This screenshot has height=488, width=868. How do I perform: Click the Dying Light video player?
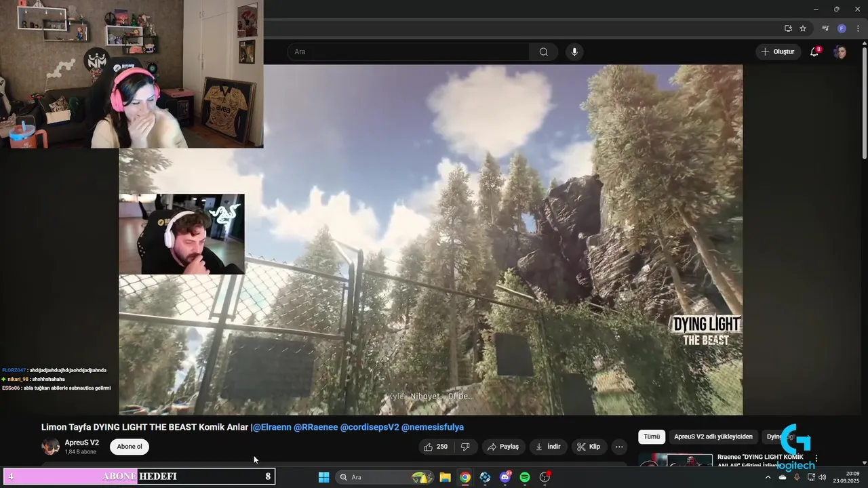coord(431,239)
